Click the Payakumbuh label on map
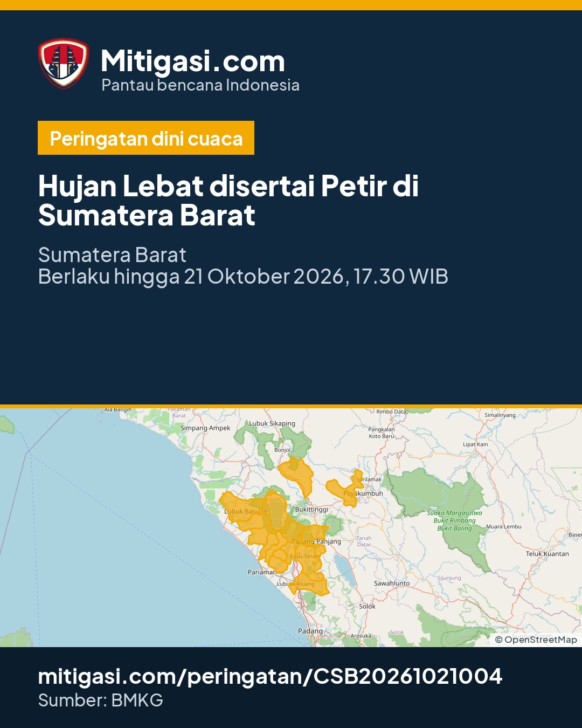The width and height of the screenshot is (582, 728). (363, 493)
